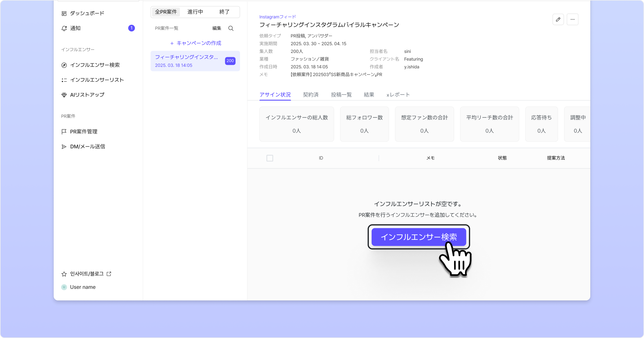Click the AI list-up diamond icon
The height and width of the screenshot is (338, 644).
click(64, 95)
